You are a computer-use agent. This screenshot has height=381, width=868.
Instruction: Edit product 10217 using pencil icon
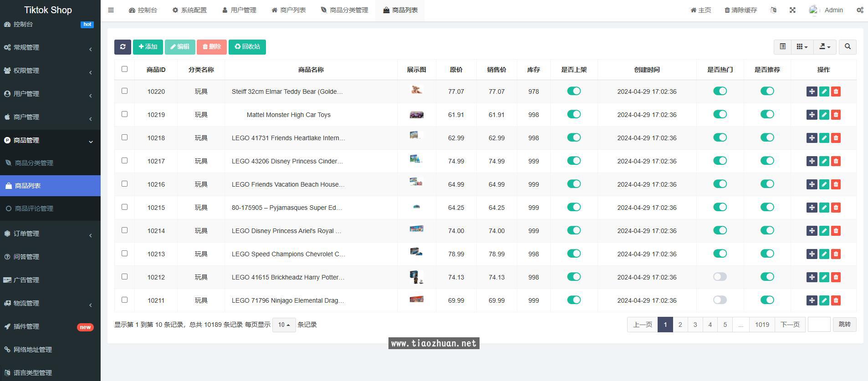coord(824,161)
